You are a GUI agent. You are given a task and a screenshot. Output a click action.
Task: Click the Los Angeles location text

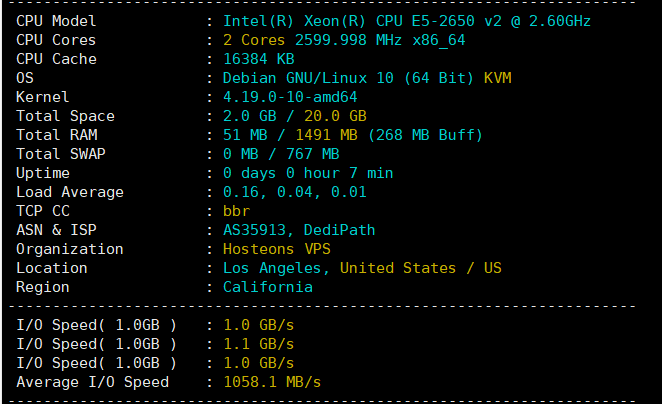(274, 268)
